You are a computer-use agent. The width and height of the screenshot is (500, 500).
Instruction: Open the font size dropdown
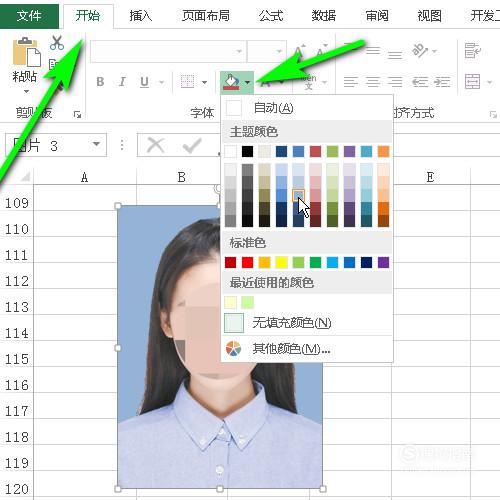[x=279, y=51]
